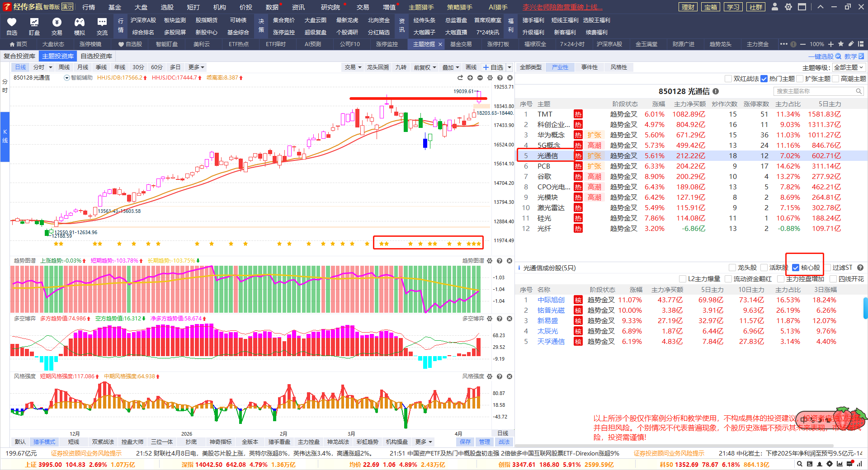
Task: Expand the 更多 period dropdown in chart toolbar
Action: pyautogui.click(x=196, y=67)
